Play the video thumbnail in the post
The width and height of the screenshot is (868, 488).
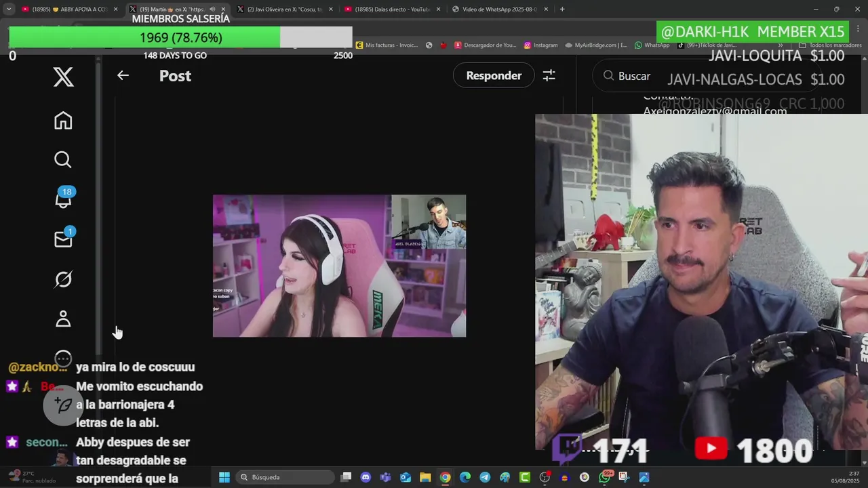pyautogui.click(x=339, y=266)
